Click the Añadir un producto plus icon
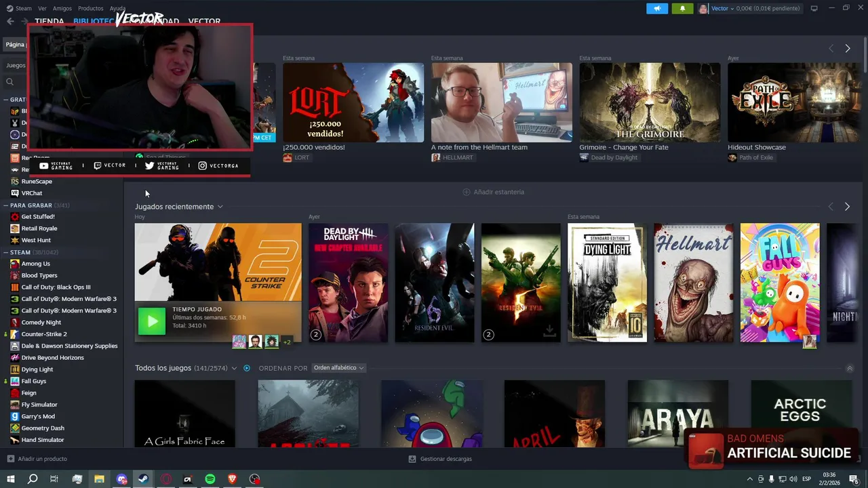The image size is (868, 488). (10, 459)
